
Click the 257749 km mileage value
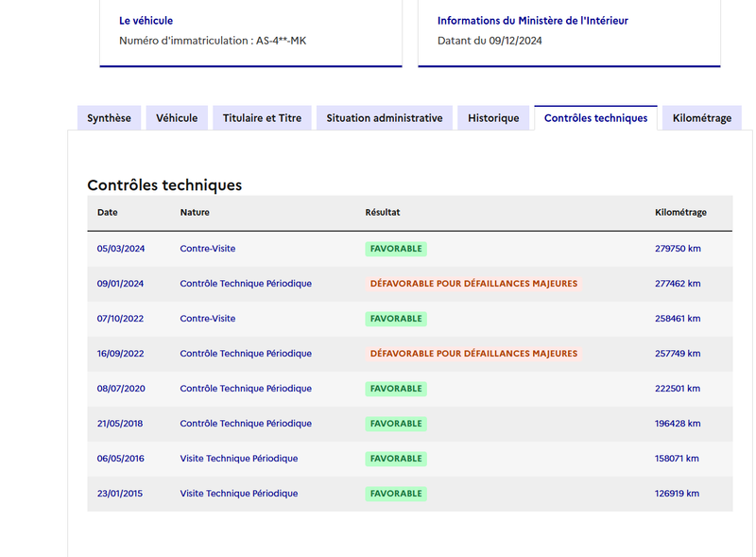coord(678,354)
